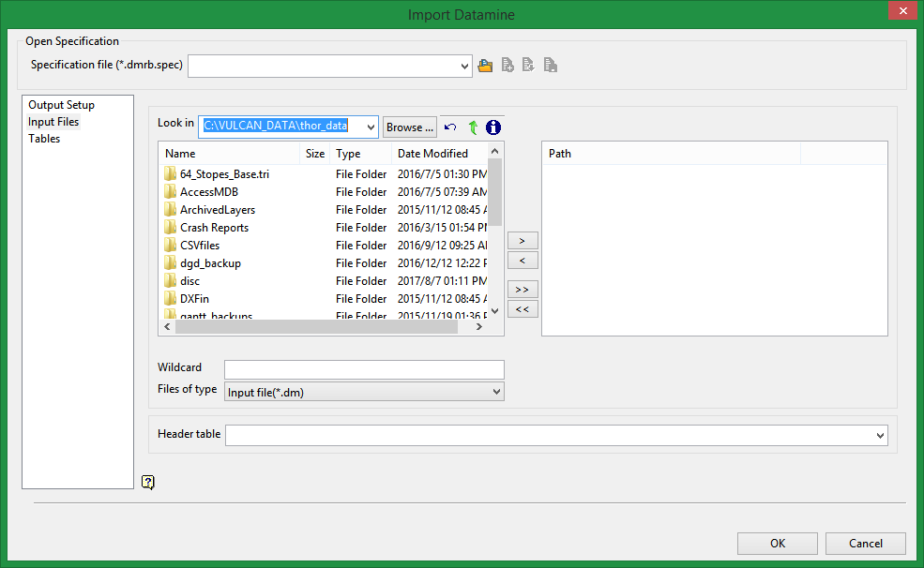Screen dimensions: 924x568
Task: Click the open specification file folder icon
Action: [x=485, y=66]
